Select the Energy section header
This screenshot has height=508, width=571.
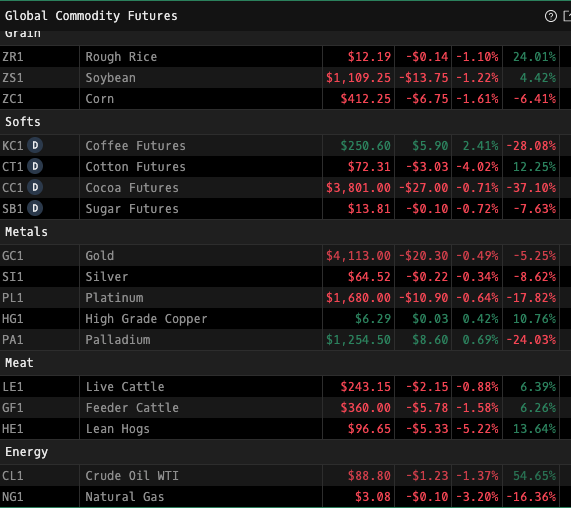[26, 452]
